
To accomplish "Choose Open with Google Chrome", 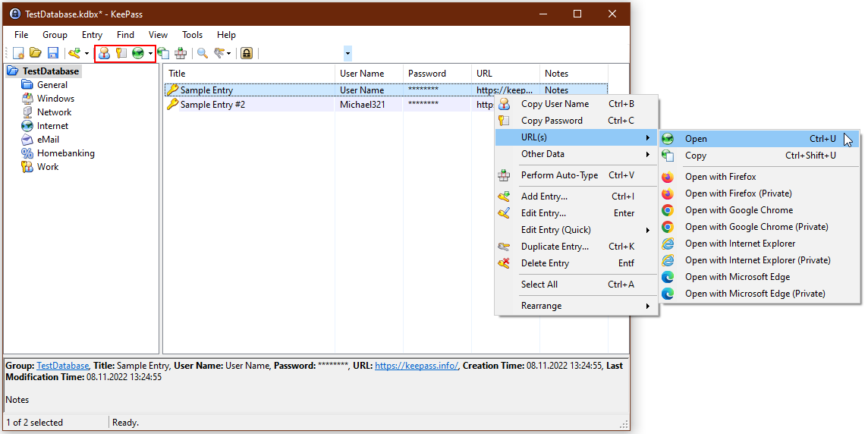I will point(759,210).
